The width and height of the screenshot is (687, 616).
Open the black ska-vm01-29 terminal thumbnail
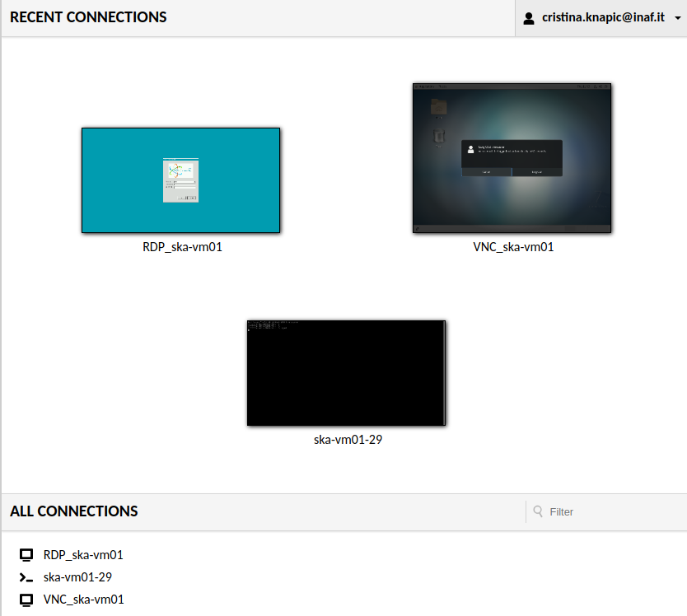click(346, 372)
